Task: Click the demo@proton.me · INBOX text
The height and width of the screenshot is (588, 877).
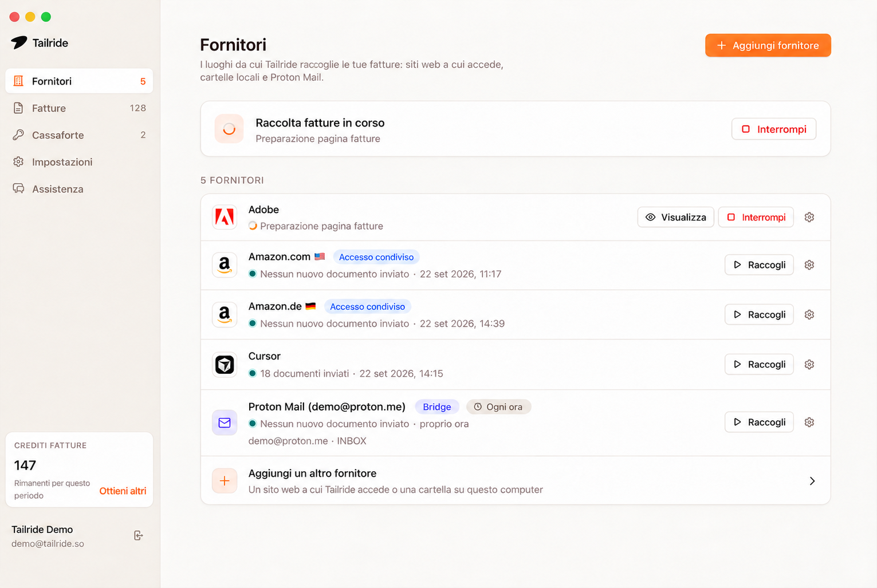Action: coord(307,441)
